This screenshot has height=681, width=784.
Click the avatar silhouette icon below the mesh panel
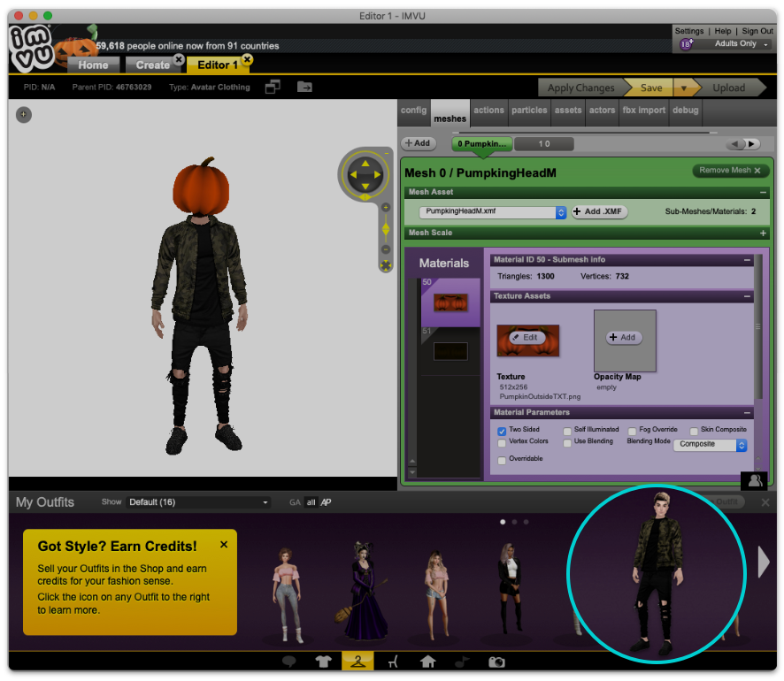[755, 481]
